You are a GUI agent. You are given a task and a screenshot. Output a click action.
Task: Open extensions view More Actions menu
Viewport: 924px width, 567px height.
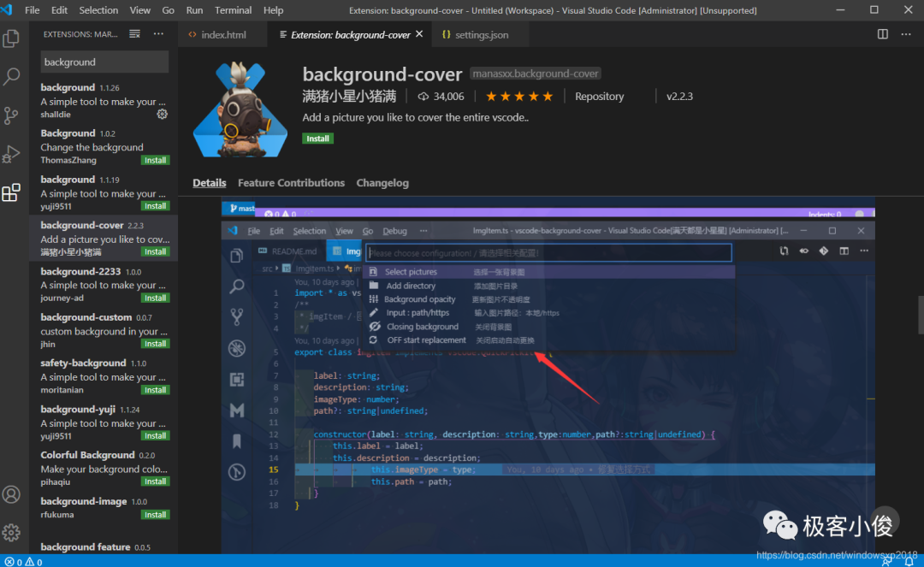158,34
